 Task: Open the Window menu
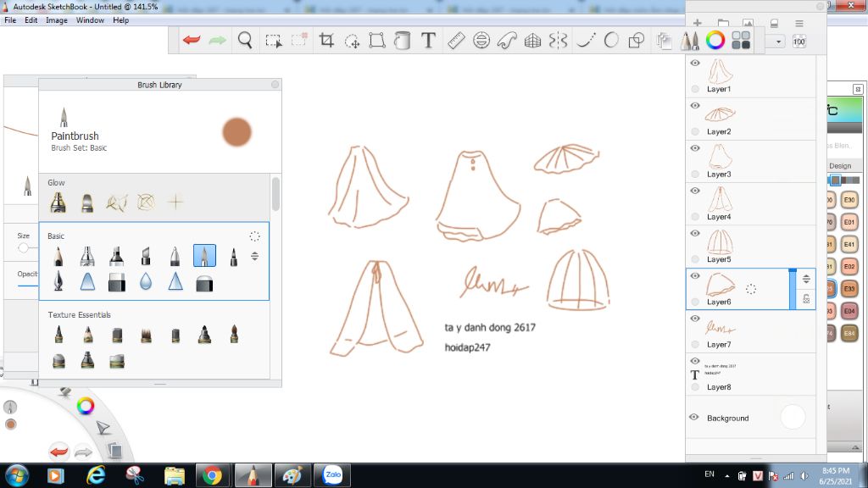coord(90,20)
